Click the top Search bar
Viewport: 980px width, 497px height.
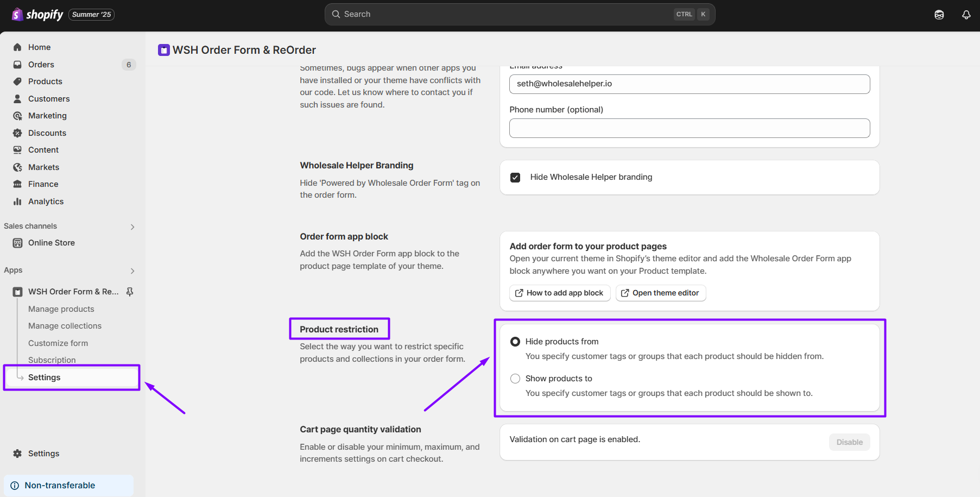pos(520,14)
